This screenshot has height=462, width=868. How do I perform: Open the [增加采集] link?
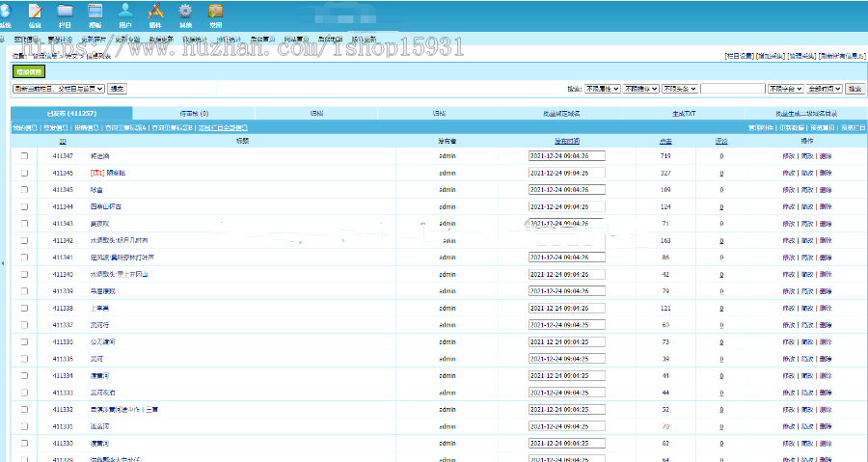[x=771, y=56]
